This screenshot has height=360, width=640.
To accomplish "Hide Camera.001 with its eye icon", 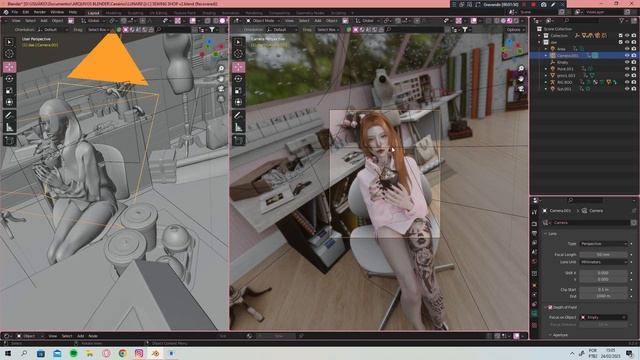I will (627, 56).
